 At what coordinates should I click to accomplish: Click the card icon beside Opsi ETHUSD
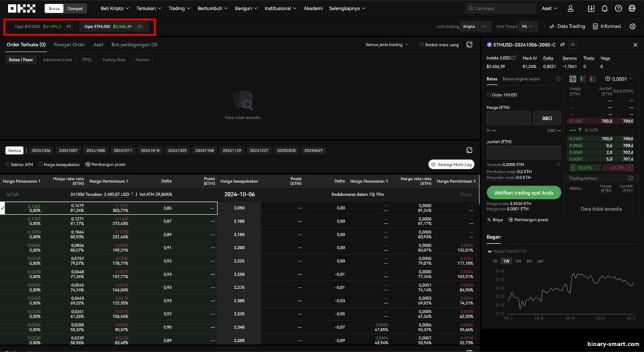point(140,26)
